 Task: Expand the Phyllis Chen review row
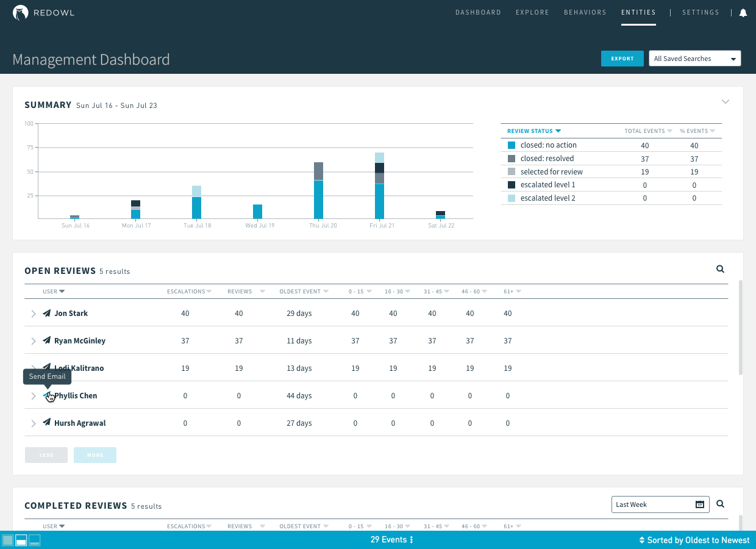34,396
